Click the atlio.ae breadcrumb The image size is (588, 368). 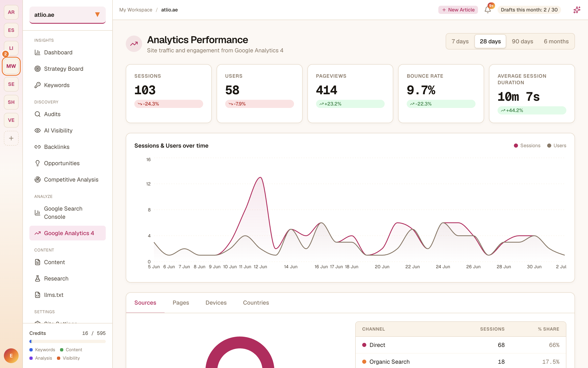pos(169,10)
